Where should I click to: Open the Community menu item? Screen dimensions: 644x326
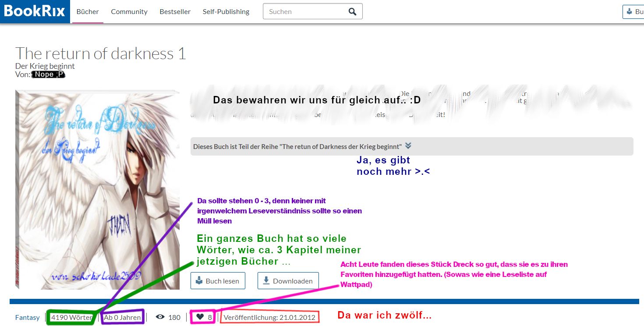[129, 12]
